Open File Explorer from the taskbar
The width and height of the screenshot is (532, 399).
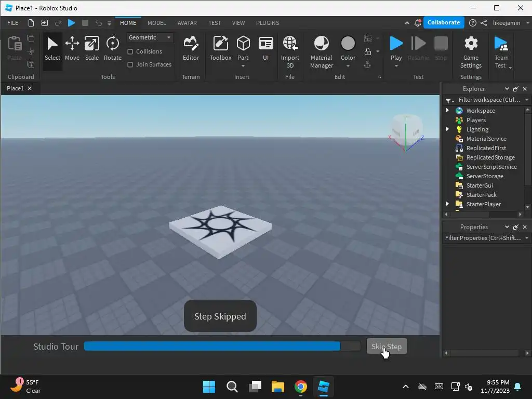click(278, 387)
